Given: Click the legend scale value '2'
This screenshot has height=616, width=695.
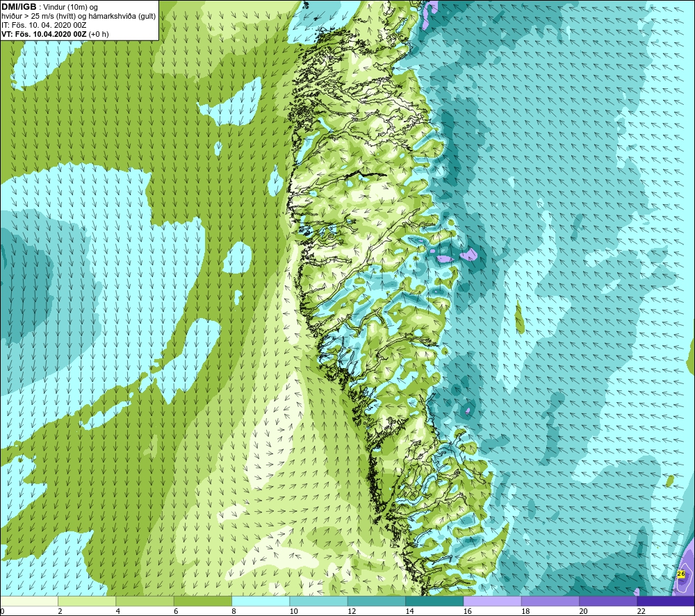Looking at the screenshot, I should [60, 611].
